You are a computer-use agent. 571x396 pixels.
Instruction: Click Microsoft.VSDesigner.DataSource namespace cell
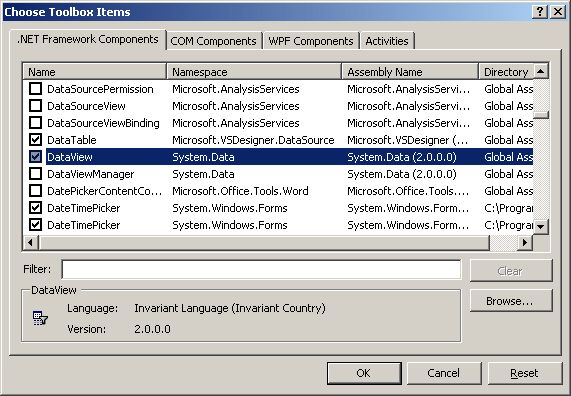coord(253,140)
